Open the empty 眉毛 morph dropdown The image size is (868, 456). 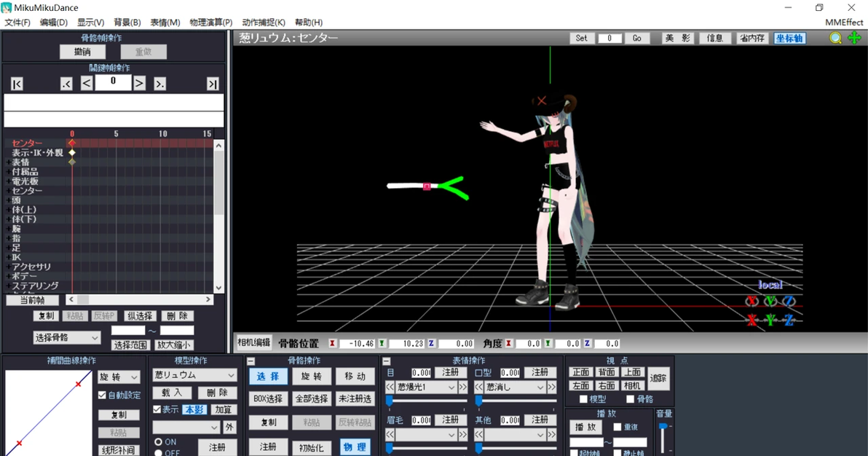[x=426, y=434]
